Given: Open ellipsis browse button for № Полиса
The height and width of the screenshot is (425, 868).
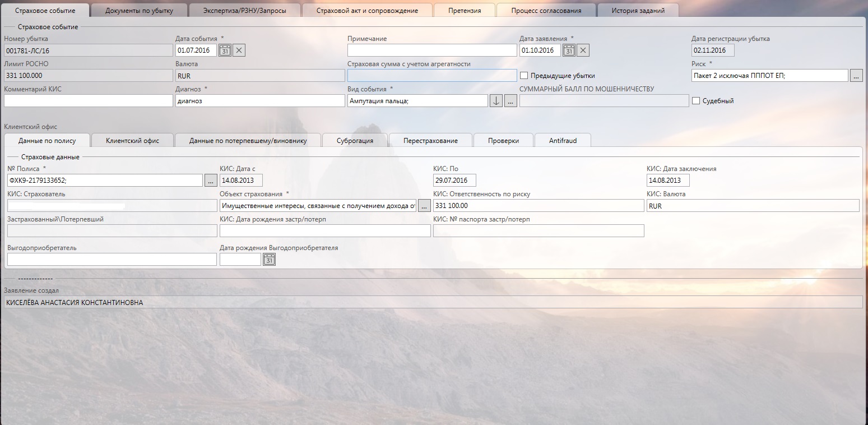Looking at the screenshot, I should tap(210, 181).
